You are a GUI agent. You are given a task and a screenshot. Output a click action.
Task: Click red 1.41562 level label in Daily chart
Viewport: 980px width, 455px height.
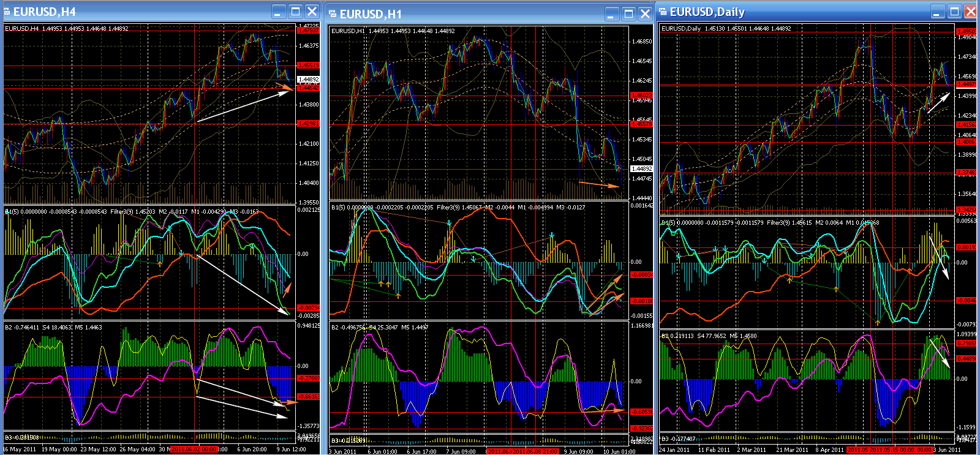(967, 125)
